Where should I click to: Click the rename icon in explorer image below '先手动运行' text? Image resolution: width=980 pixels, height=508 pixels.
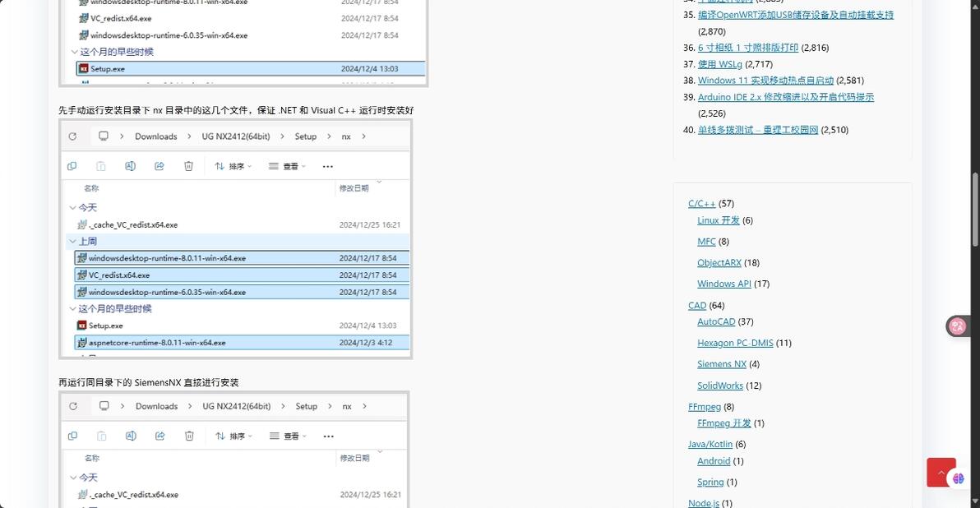pos(130,166)
